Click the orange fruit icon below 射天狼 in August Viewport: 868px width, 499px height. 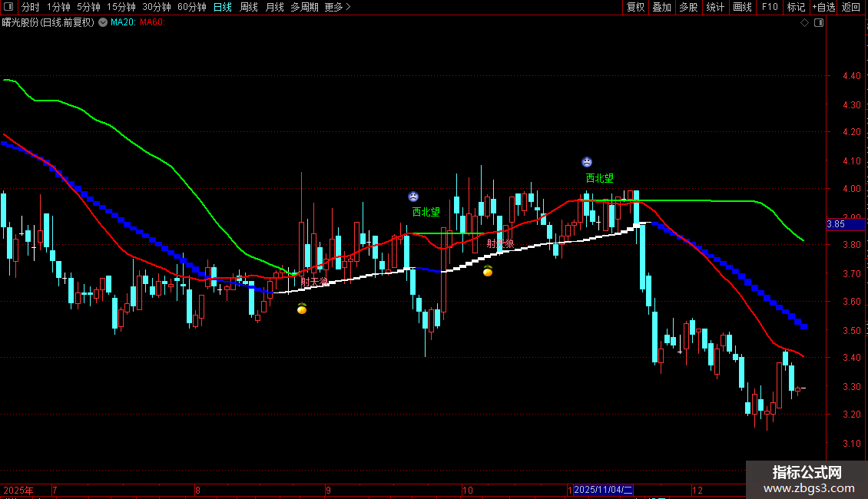click(302, 308)
